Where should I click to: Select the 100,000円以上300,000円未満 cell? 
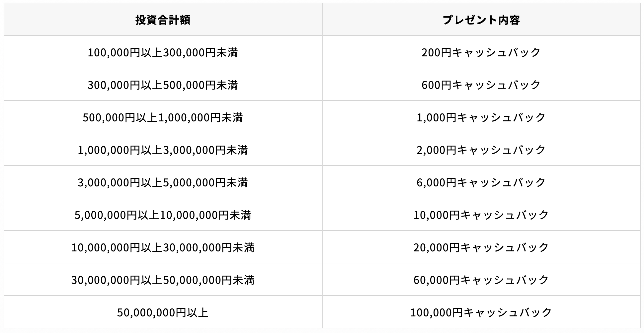click(x=163, y=52)
